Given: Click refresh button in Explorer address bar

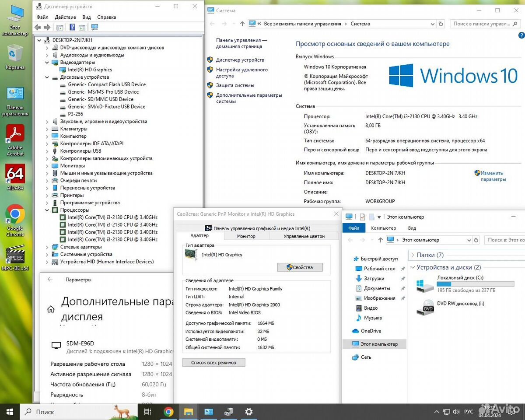Looking at the screenshot, I should tap(476, 240).
